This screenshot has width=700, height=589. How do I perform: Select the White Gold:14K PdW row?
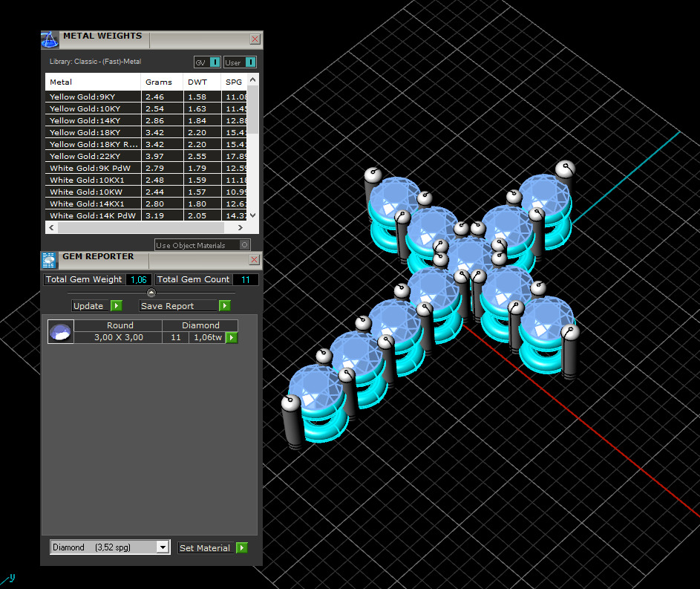pyautogui.click(x=146, y=215)
